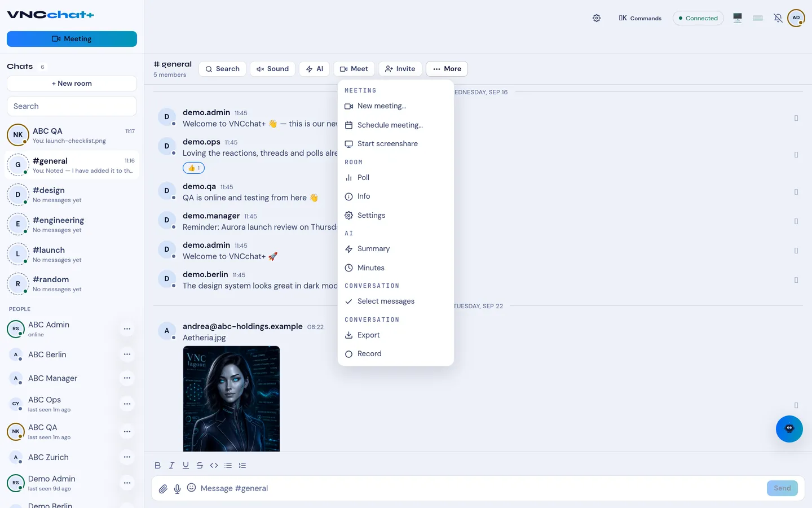
Task: Open AI Summary menu entry
Action: click(x=395, y=249)
